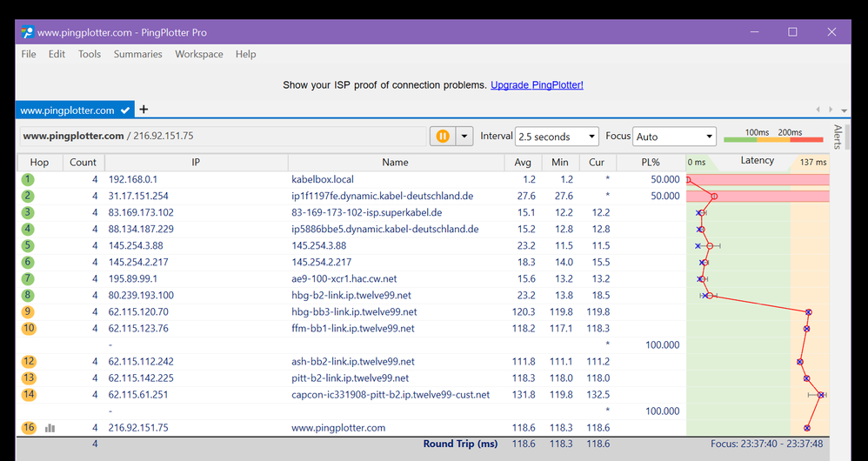Click the plus icon to add new tab
The width and height of the screenshot is (868, 461).
144,110
